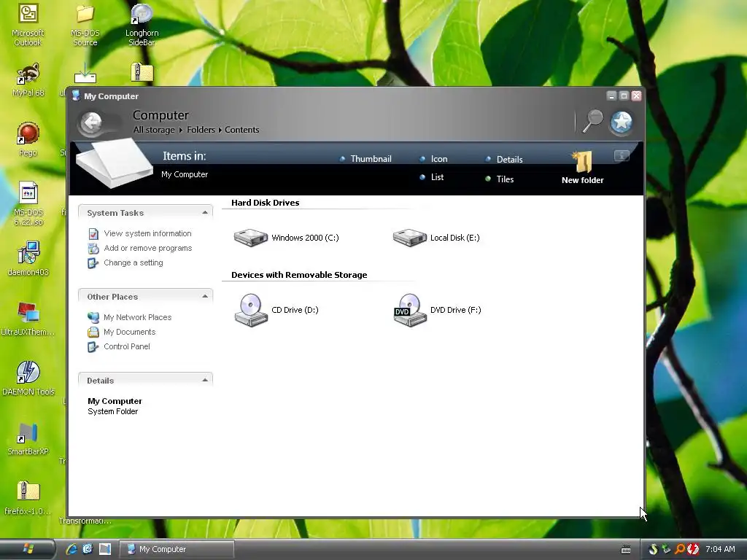Select the CD Drive (D:) icon
The image size is (747, 560).
point(251,310)
